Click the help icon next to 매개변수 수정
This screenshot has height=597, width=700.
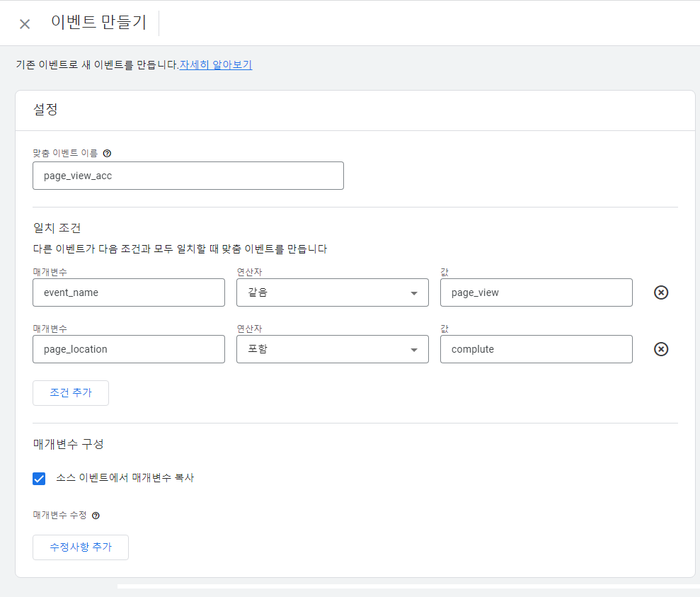pos(96,516)
